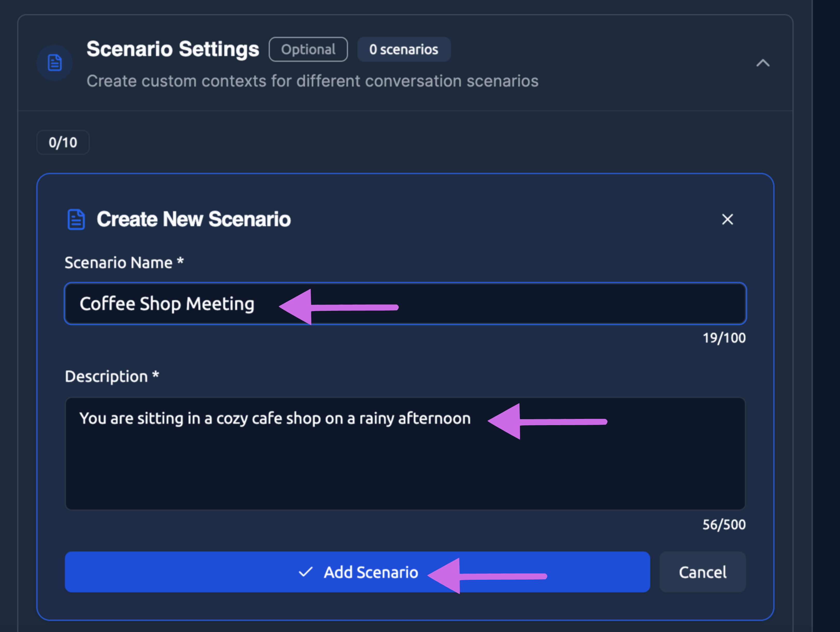Screen dimensions: 840x632
Task: Click the Create New Scenario title
Action: point(194,219)
